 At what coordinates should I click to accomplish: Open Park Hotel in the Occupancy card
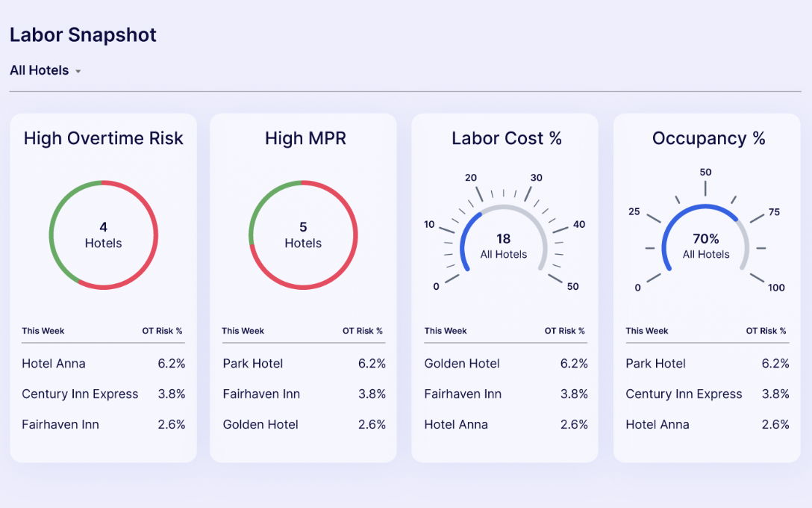[655, 364]
